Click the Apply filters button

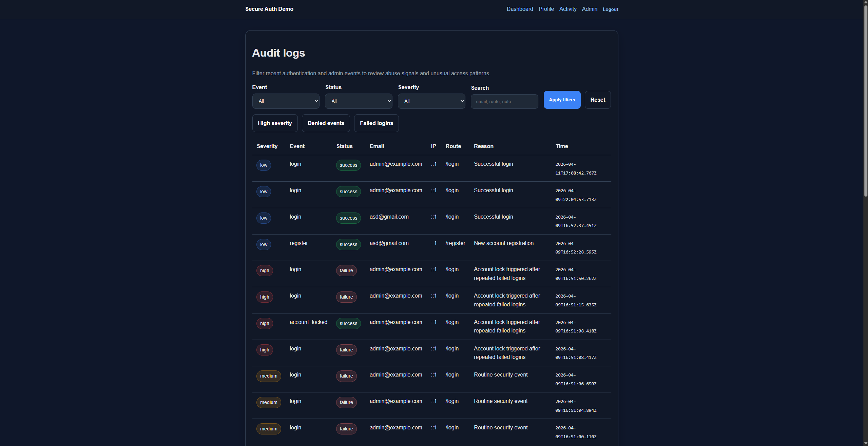(562, 100)
